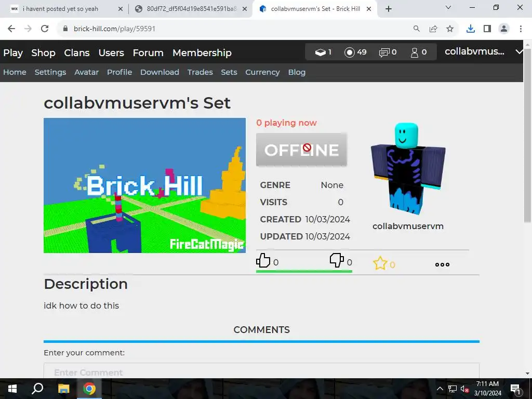The image size is (532, 399).
Task: Open the Membership menu item
Action: coord(202,53)
